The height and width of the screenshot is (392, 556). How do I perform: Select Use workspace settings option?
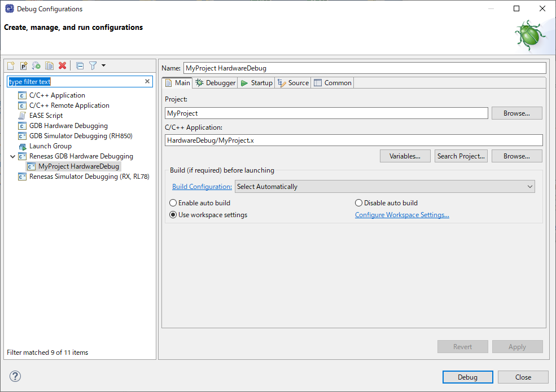(x=208, y=215)
